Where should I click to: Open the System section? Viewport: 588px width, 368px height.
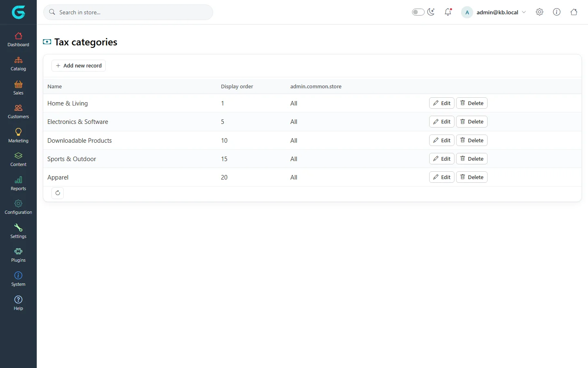(18, 279)
